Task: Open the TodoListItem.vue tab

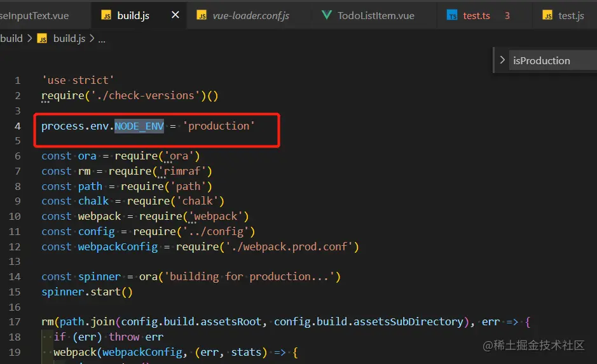Action: tap(374, 15)
